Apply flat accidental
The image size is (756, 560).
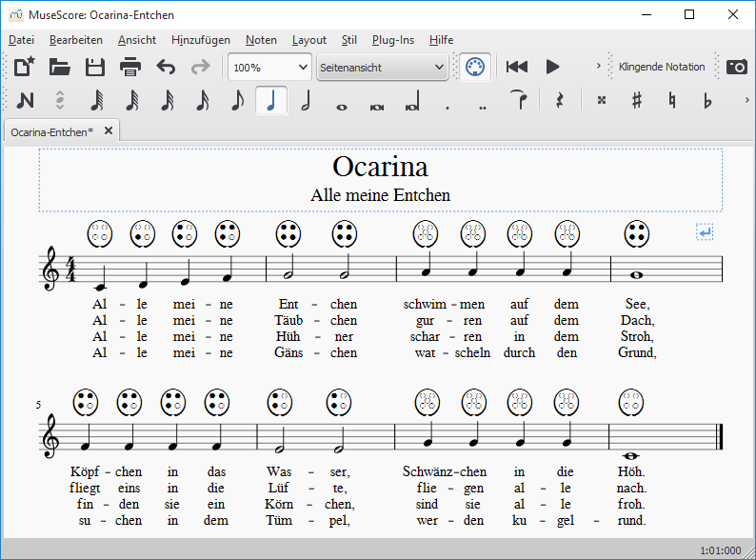pyautogui.click(x=707, y=100)
